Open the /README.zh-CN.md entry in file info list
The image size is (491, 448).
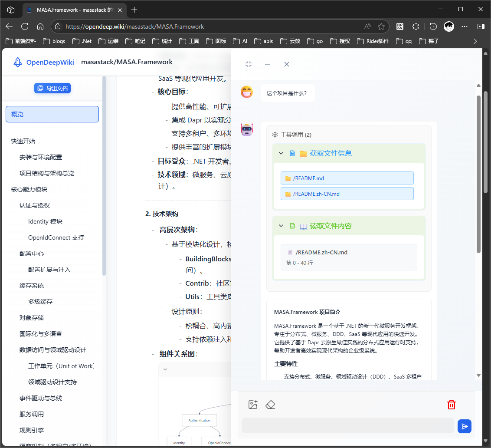347,194
